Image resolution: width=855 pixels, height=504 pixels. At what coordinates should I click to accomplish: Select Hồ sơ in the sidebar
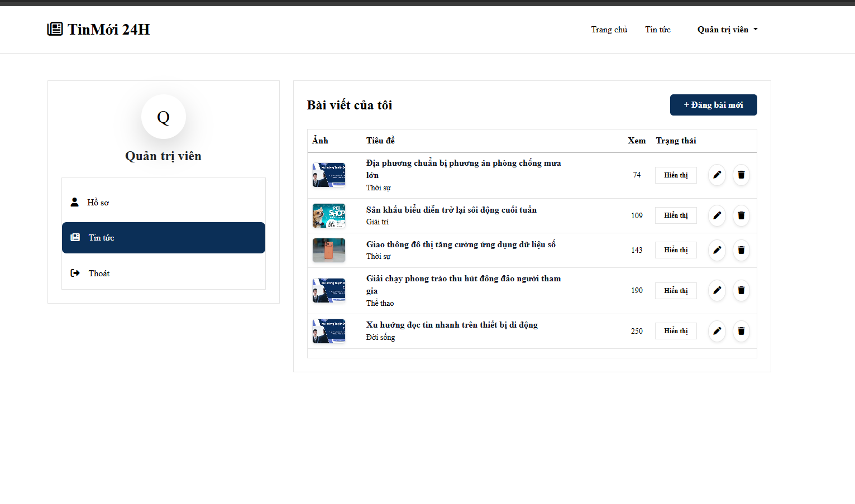tap(164, 202)
